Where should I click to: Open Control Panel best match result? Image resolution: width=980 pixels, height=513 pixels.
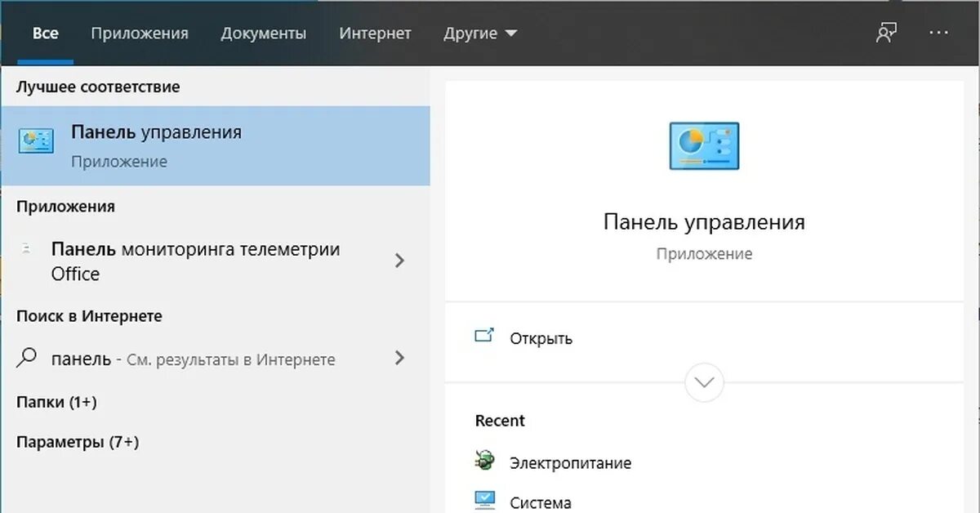[x=215, y=146]
